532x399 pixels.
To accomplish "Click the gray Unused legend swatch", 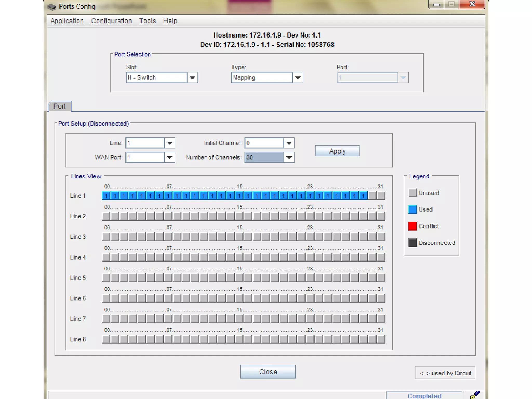I will pyautogui.click(x=412, y=193).
